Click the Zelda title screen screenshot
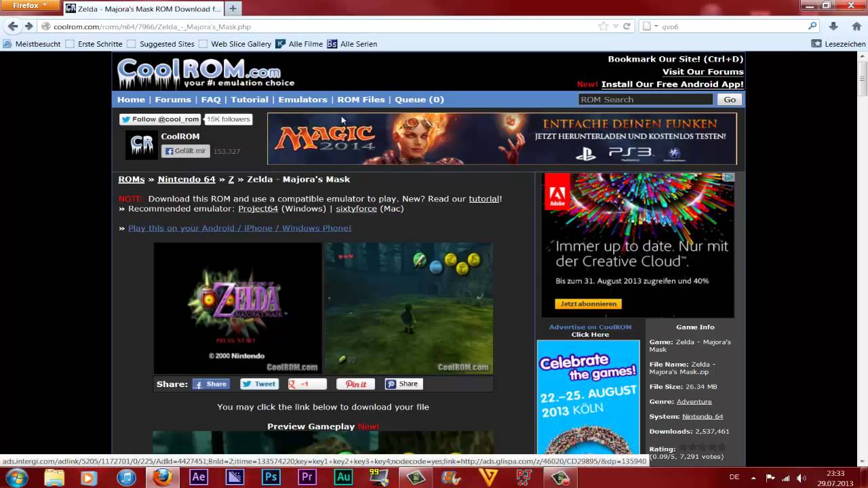 237,308
